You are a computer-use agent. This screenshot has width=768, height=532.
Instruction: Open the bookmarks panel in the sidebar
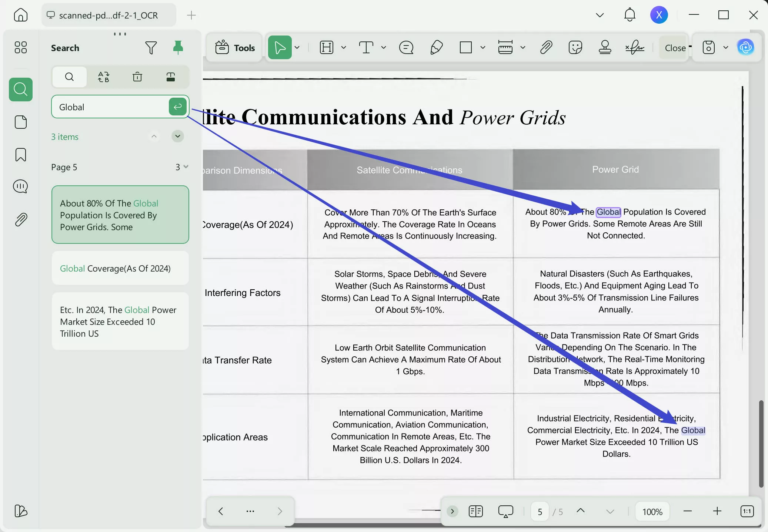21,155
